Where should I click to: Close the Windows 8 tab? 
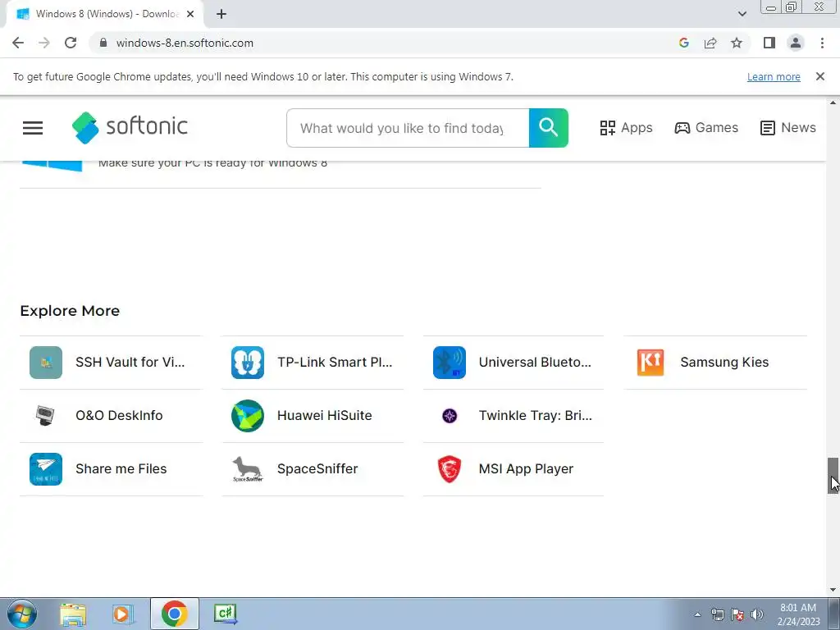coord(190,14)
